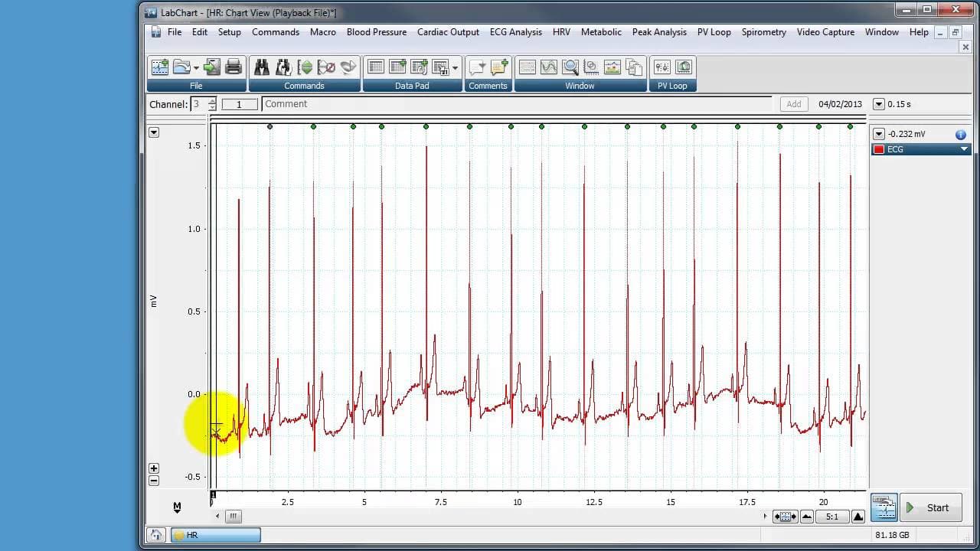This screenshot has height=551, width=980.
Task: Expand the ECG channel dropdown arrow
Action: (964, 149)
